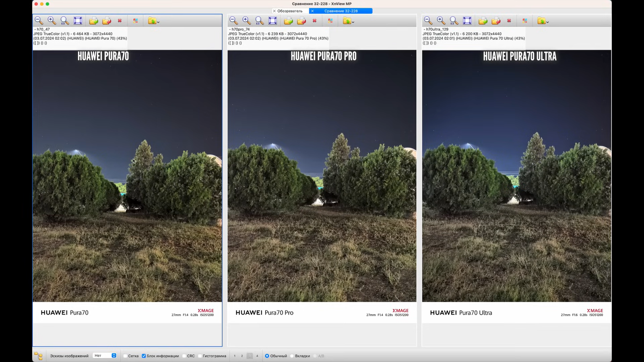Image resolution: width=644 pixels, height=362 pixels.
Task: Click folder tree icon in bottom bar
Action: (x=38, y=356)
